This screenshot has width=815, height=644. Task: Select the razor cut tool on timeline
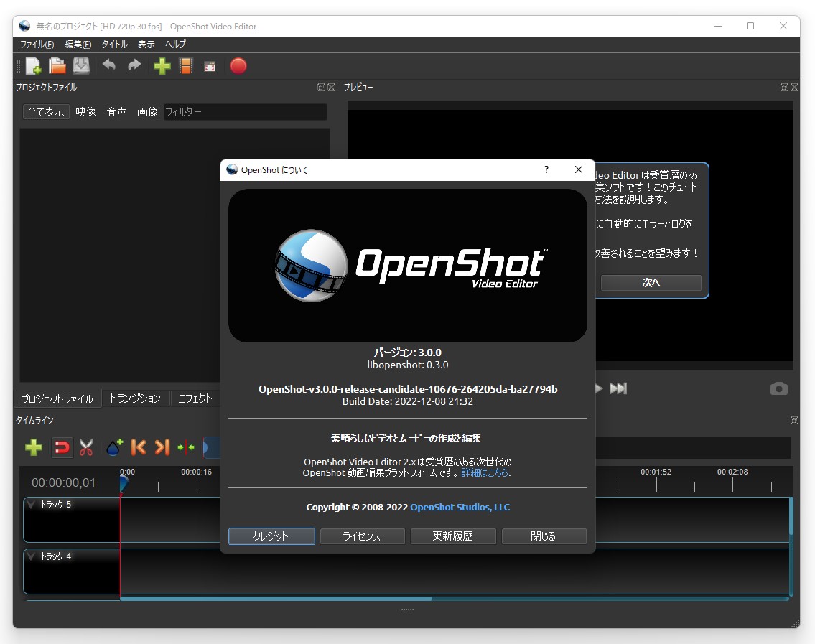pyautogui.click(x=86, y=447)
